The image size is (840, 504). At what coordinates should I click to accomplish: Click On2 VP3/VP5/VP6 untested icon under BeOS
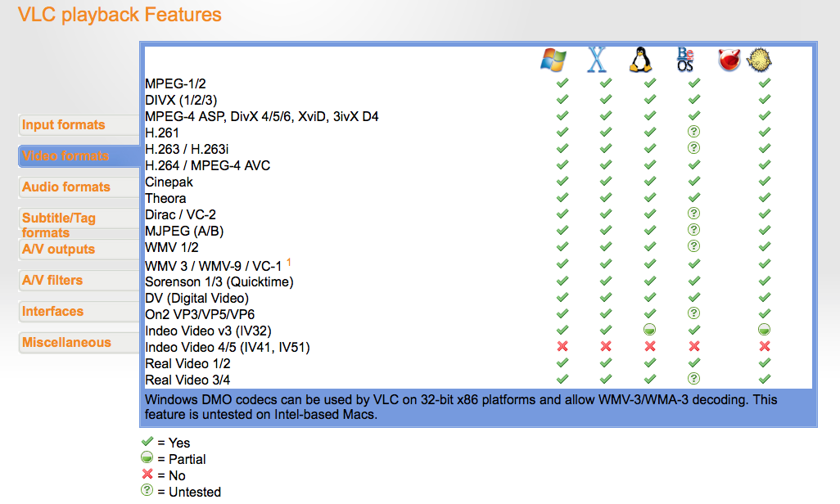693,313
